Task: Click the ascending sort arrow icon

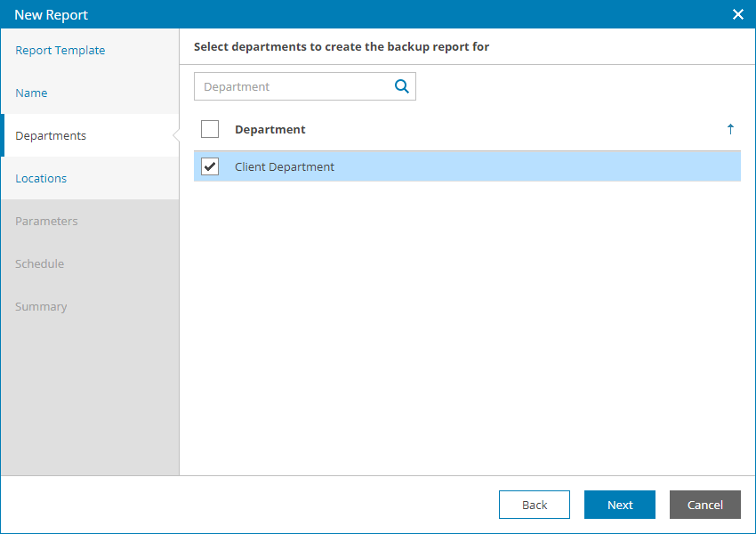Action: click(730, 129)
